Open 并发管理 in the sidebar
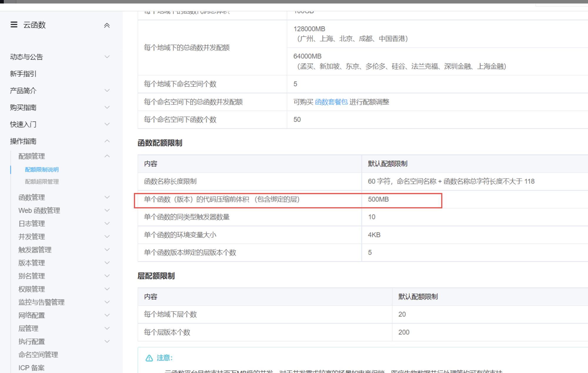588x373 pixels. pyautogui.click(x=32, y=237)
